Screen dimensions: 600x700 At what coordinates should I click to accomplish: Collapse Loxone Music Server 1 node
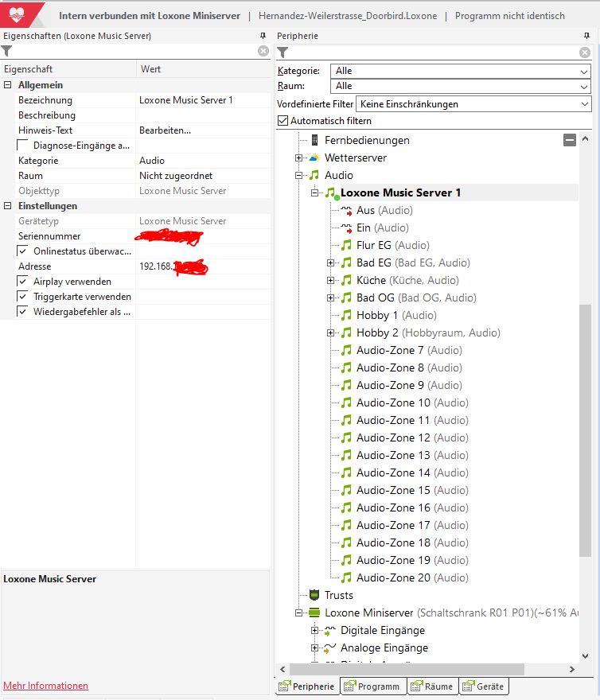(x=314, y=192)
